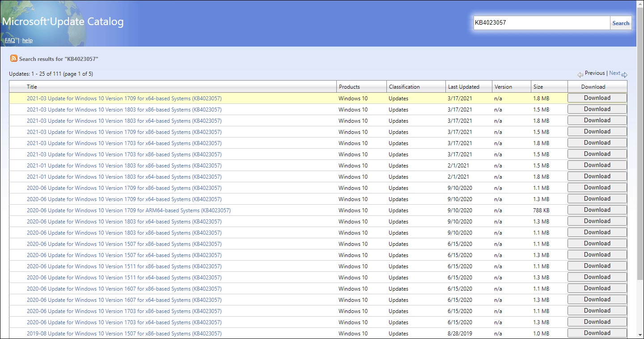
Task: Open 2019-08 Update Version 1507 x86 link
Action: click(124, 334)
